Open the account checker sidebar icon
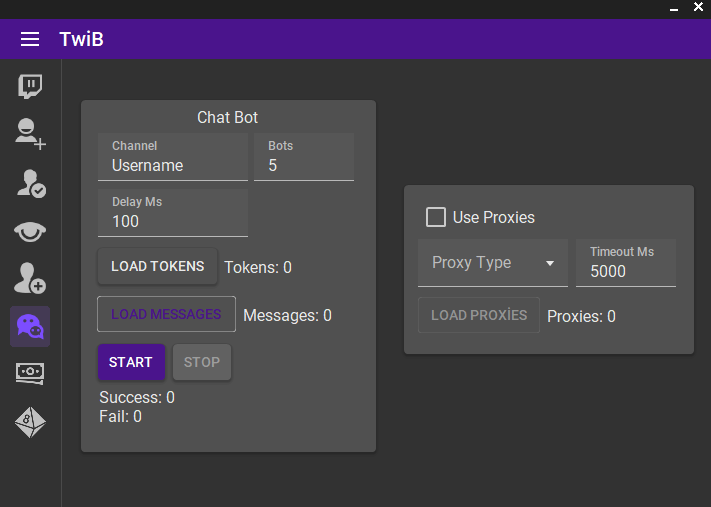The image size is (711, 507). [x=30, y=184]
